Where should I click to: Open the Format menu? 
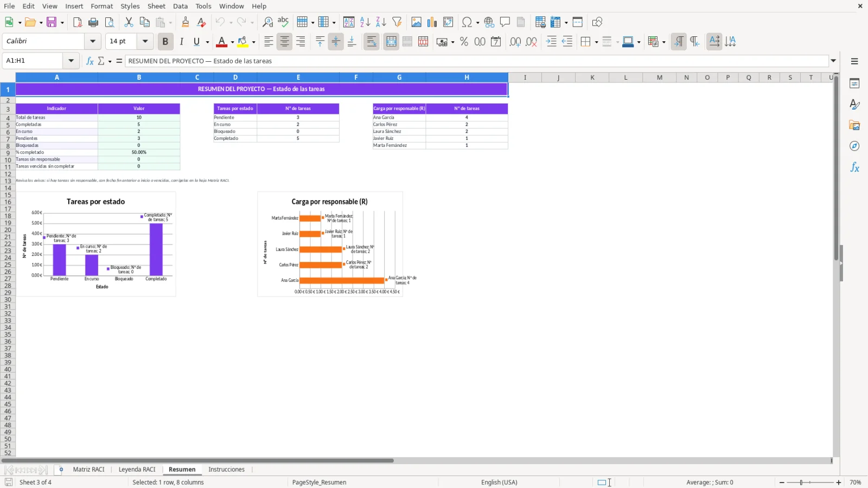coord(102,6)
